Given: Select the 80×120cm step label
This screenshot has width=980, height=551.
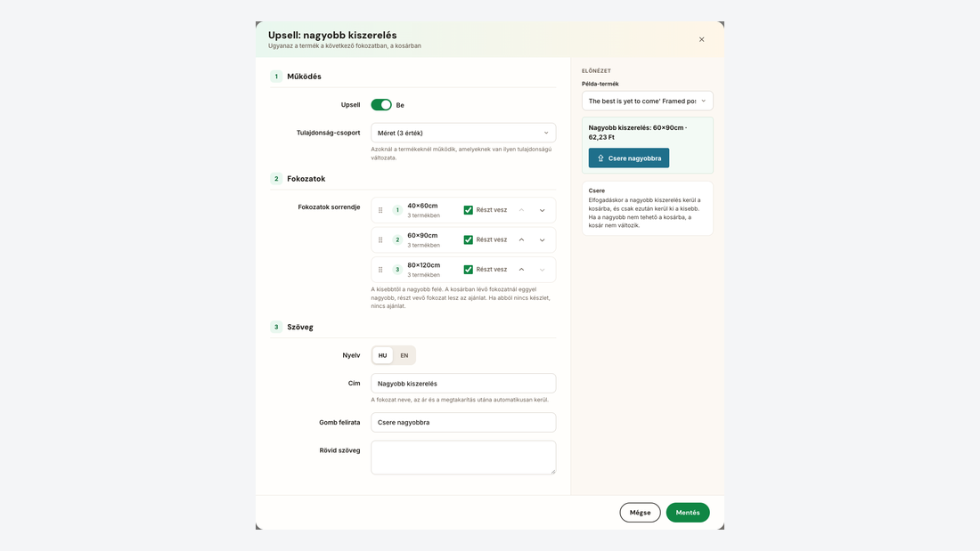Looking at the screenshot, I should [x=424, y=265].
